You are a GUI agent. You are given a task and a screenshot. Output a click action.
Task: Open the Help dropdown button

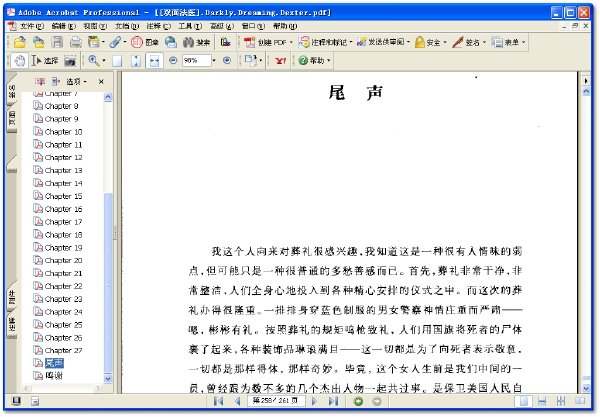click(x=314, y=60)
